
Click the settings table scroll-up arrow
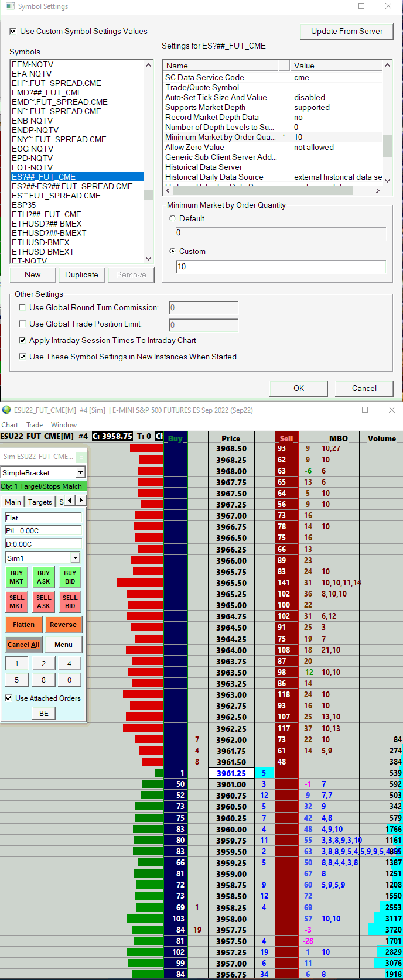pyautogui.click(x=387, y=65)
